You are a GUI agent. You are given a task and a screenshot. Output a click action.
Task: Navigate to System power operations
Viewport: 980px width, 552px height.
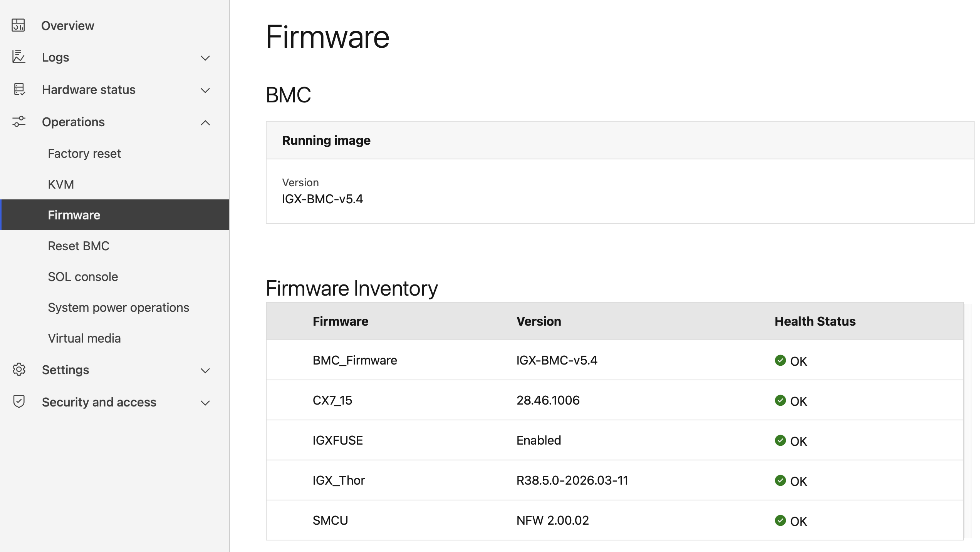coord(118,307)
